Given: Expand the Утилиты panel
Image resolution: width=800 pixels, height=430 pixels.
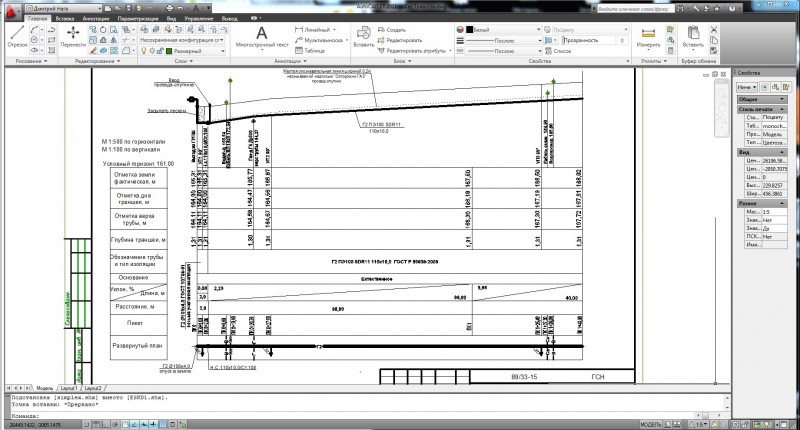Looking at the screenshot, I should (654, 61).
